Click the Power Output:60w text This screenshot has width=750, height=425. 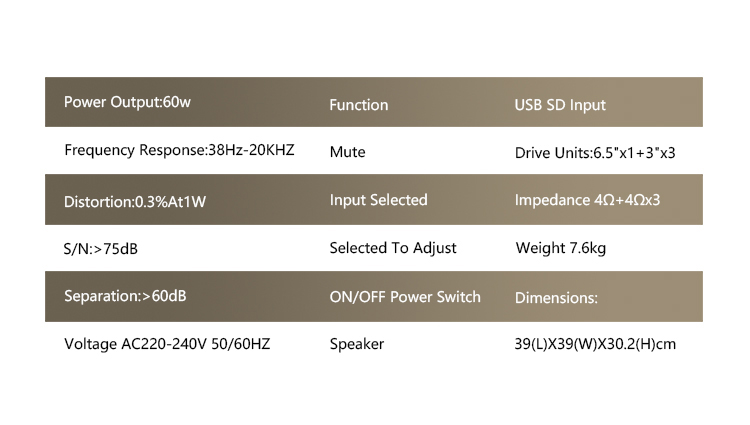127,102
